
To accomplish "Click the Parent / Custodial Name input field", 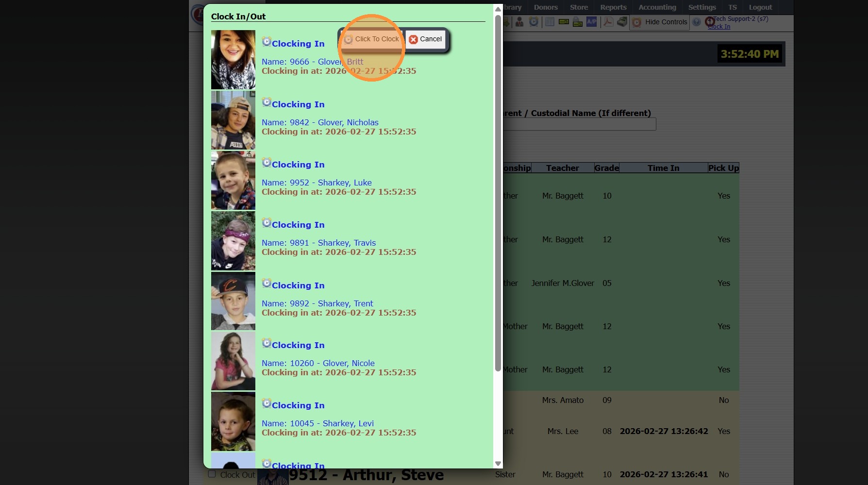I will (x=580, y=124).
